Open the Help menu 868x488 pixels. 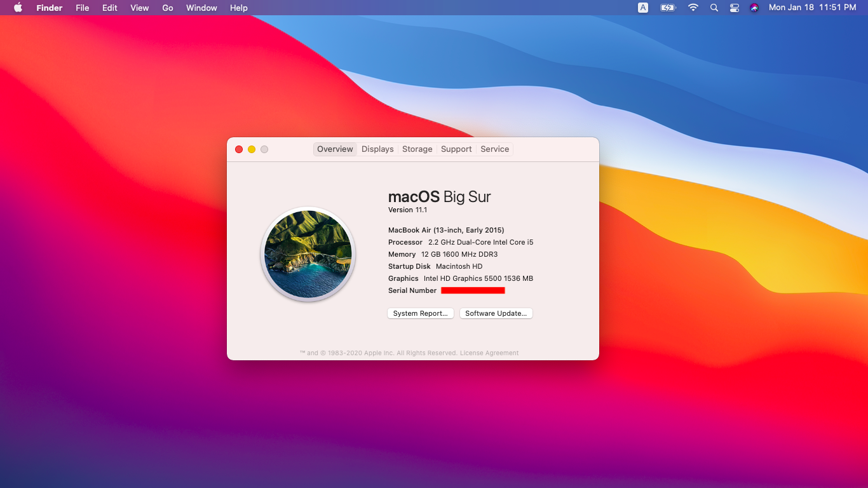coord(239,8)
